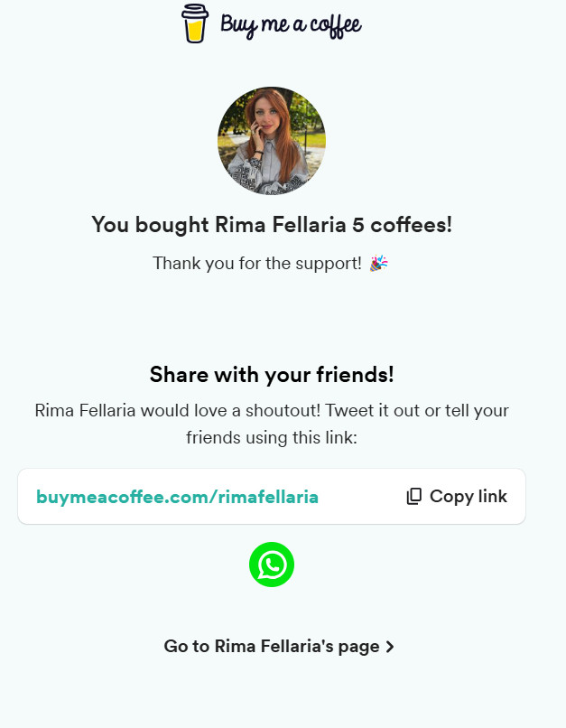566x728 pixels.
Task: Click the friends using this link line
Action: pyautogui.click(x=272, y=437)
